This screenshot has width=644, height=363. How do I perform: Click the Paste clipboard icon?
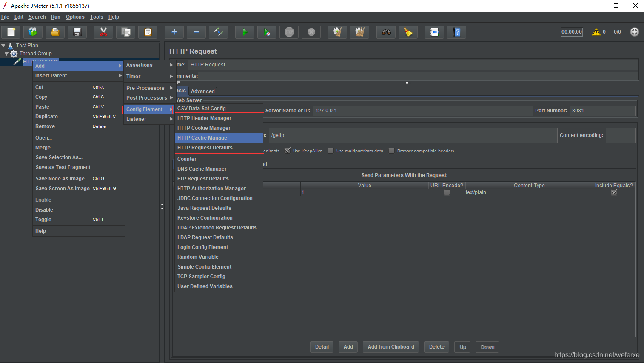click(148, 32)
